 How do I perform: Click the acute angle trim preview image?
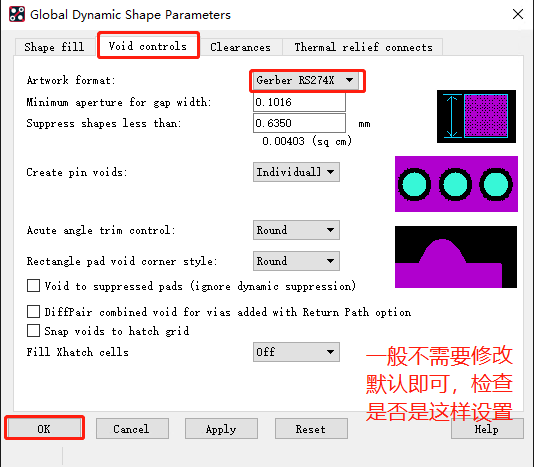[456, 257]
